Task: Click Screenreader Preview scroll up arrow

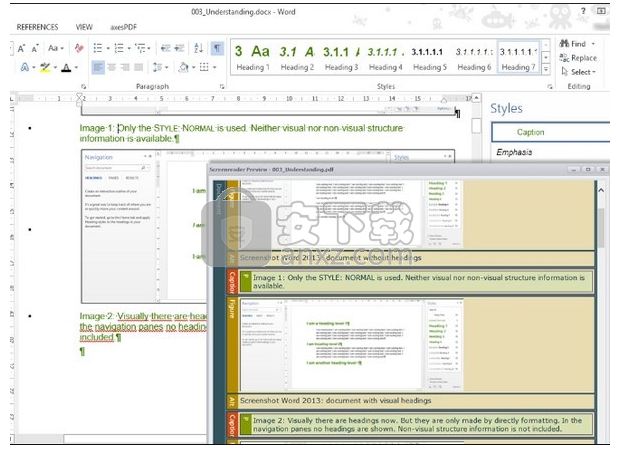Action: click(601, 191)
